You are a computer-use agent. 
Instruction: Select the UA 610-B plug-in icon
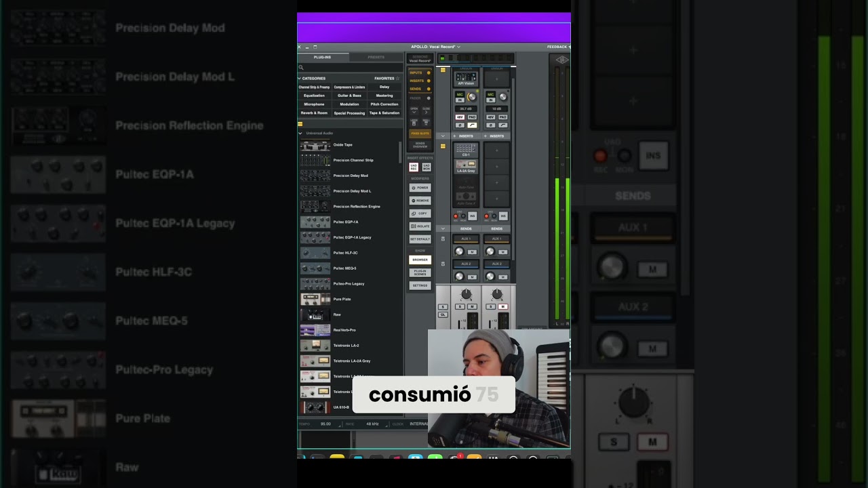point(315,407)
